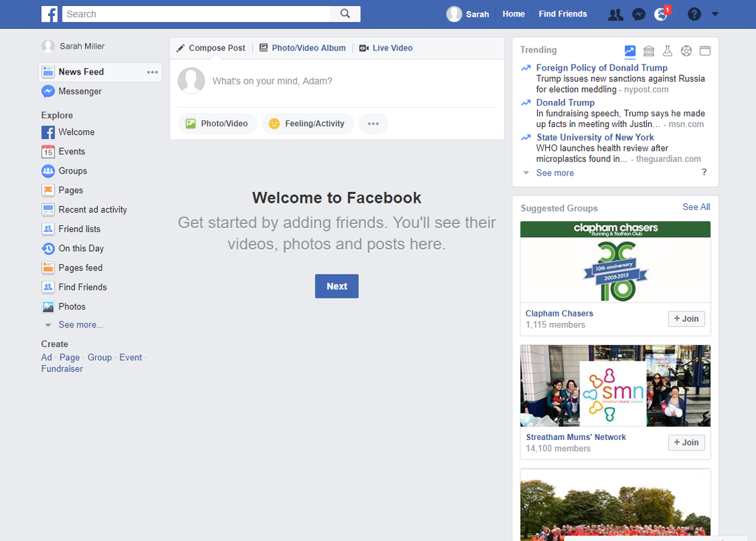Switch to the Top Trends chart icon

pos(630,51)
